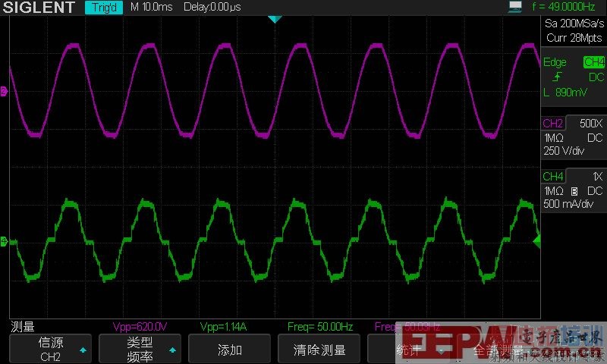This screenshot has height=364, width=607.
Task: Click the Trig'd trigger status indicator
Action: tap(104, 8)
